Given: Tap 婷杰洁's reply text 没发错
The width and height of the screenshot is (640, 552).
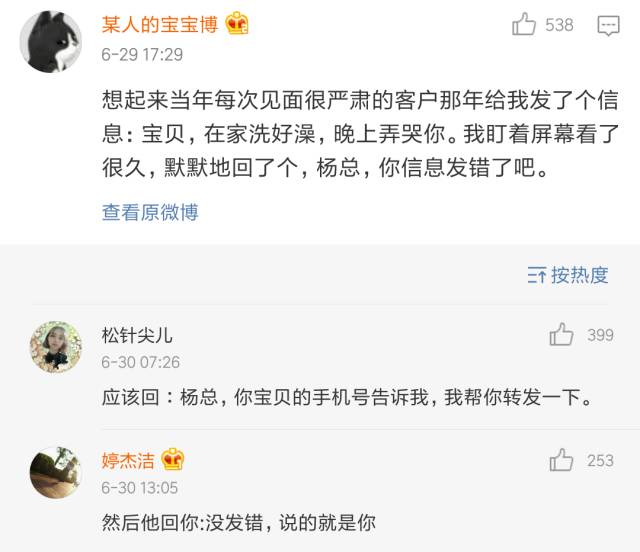Looking at the screenshot, I should (238, 521).
